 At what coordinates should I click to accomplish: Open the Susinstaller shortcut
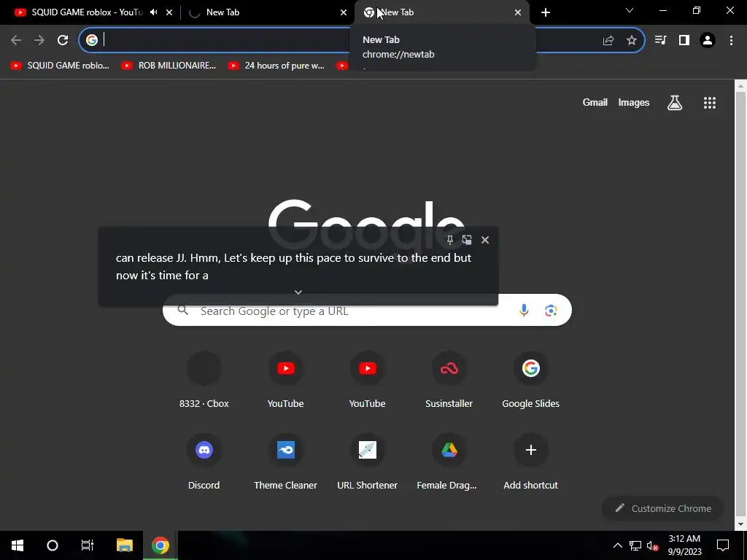pyautogui.click(x=449, y=380)
